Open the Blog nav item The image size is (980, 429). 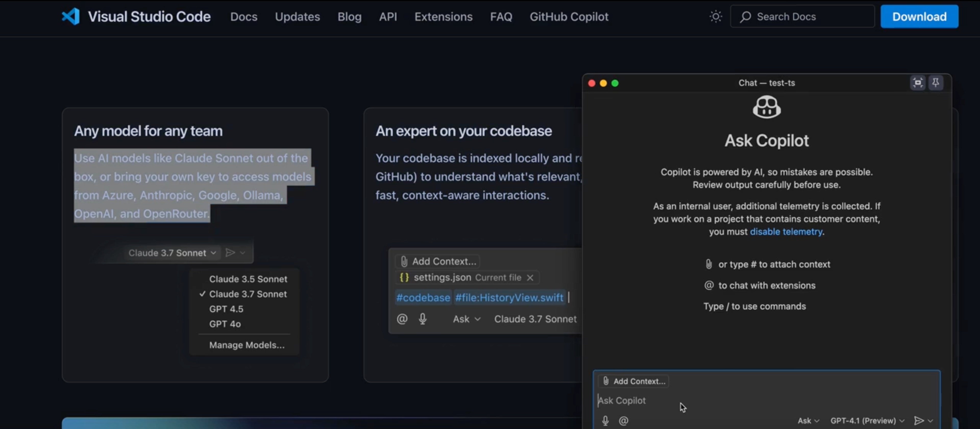(x=349, y=17)
